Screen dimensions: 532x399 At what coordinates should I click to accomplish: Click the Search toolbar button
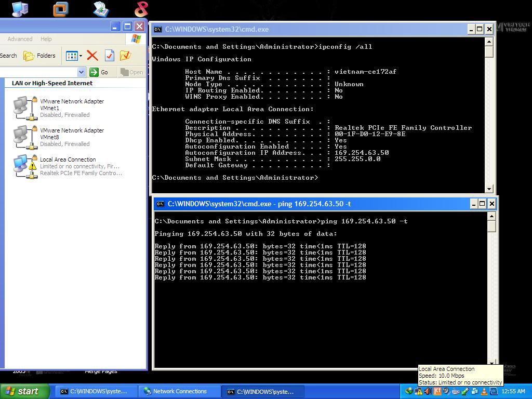tap(8, 56)
